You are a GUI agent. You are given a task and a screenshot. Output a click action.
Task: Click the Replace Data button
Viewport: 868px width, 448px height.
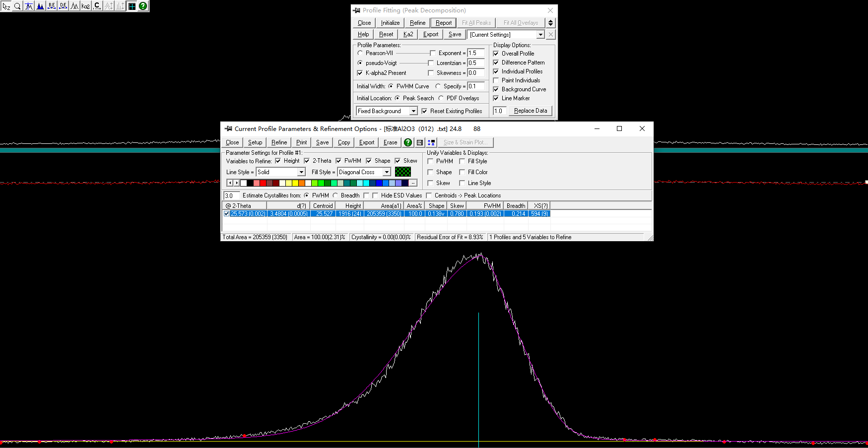(x=531, y=111)
